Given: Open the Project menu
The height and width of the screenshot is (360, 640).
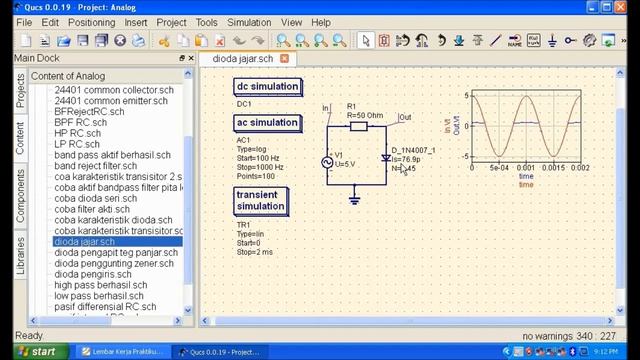Looking at the screenshot, I should [x=171, y=22].
